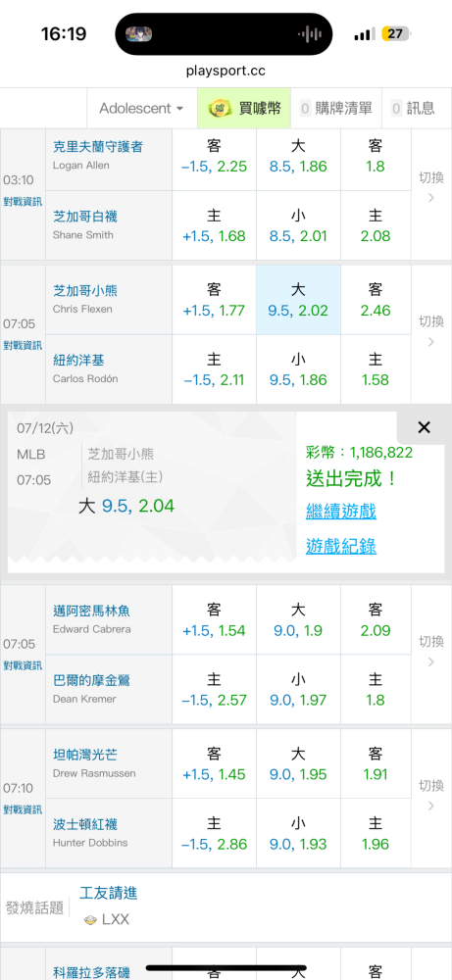Expand 切換 for the Rays-Red Sox game
Screen dimensions: 452x980
(430, 795)
